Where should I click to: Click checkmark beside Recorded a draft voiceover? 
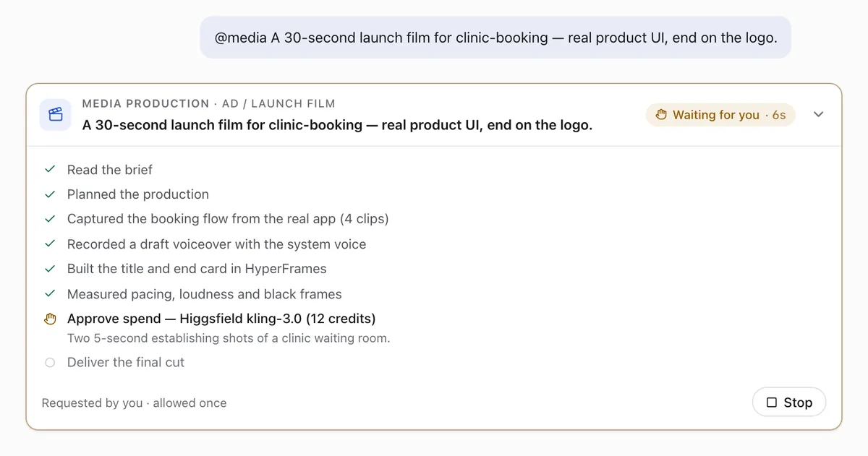pyautogui.click(x=50, y=244)
